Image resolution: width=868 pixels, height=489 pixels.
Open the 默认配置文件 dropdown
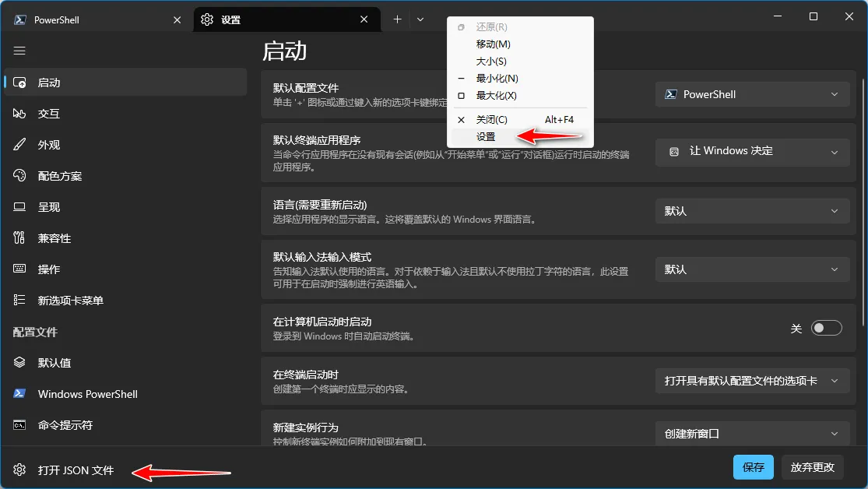coord(751,93)
